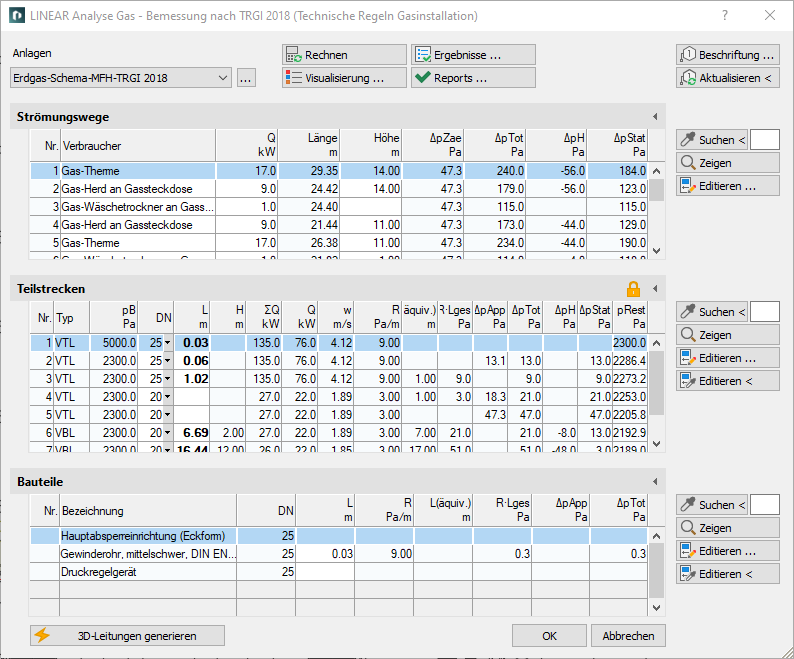
Task: Click Editieren < in Teilstrecken section
Action: [x=728, y=381]
